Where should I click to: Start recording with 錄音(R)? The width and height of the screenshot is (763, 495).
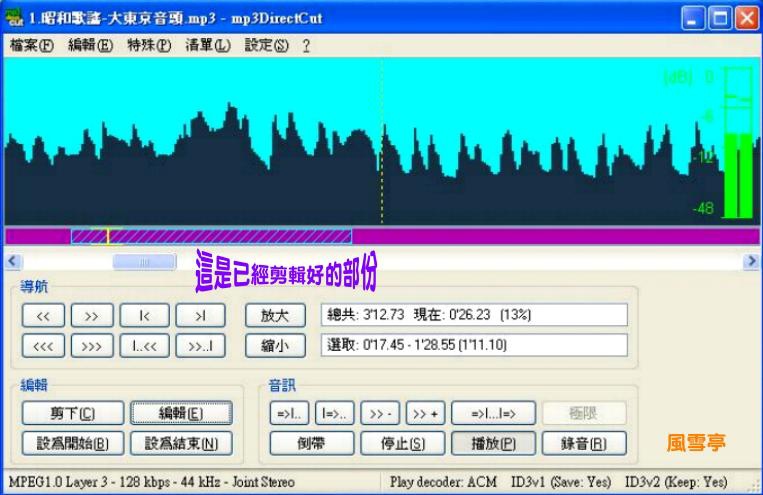(x=584, y=443)
